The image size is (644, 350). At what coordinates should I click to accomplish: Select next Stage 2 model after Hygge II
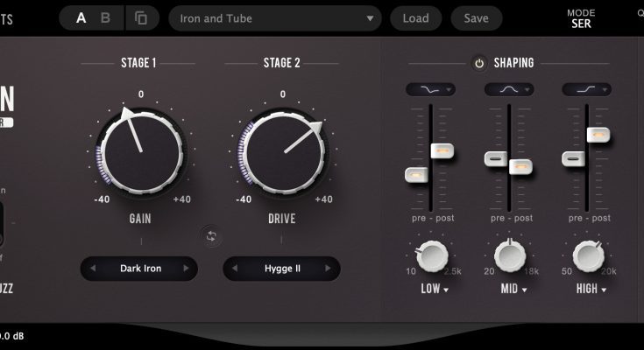pos(328,269)
